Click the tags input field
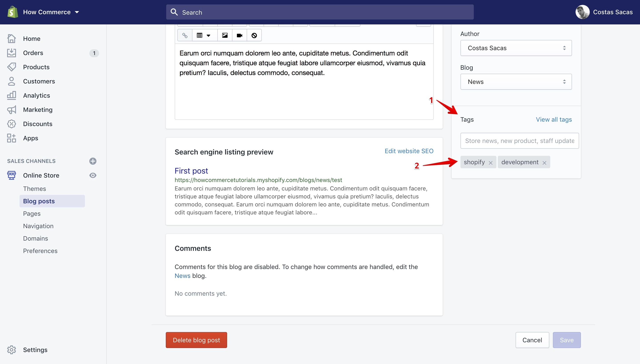The width and height of the screenshot is (640, 364). click(520, 141)
